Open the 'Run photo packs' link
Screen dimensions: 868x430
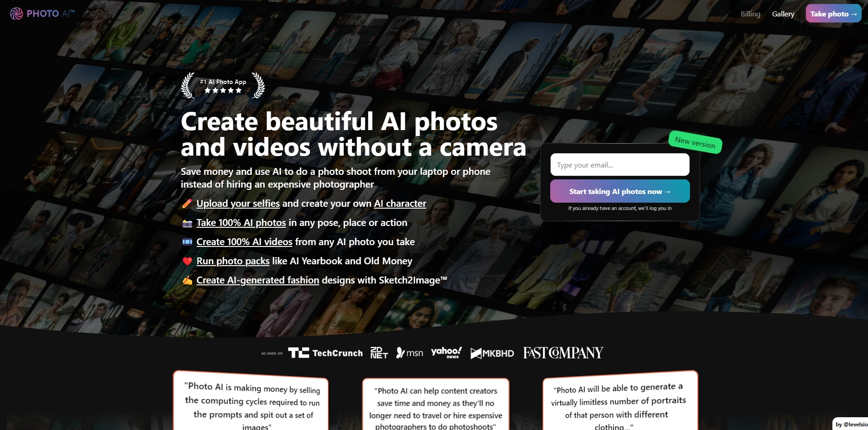click(233, 261)
